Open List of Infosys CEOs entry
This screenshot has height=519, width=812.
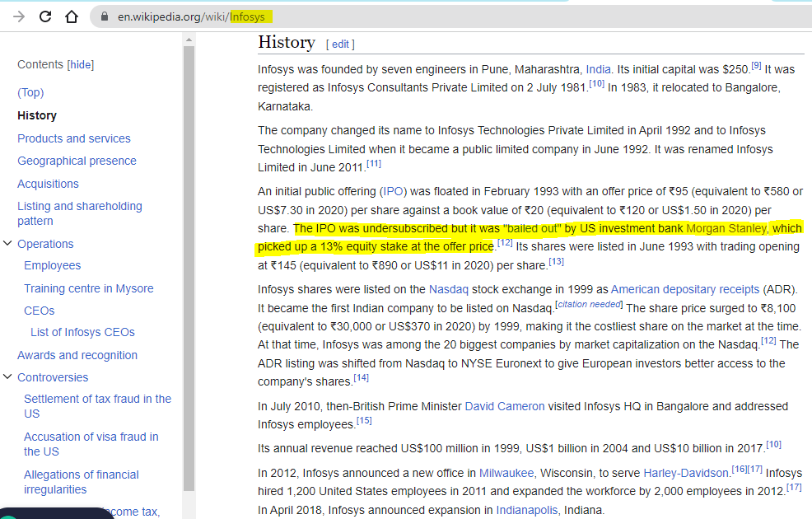pyautogui.click(x=82, y=332)
